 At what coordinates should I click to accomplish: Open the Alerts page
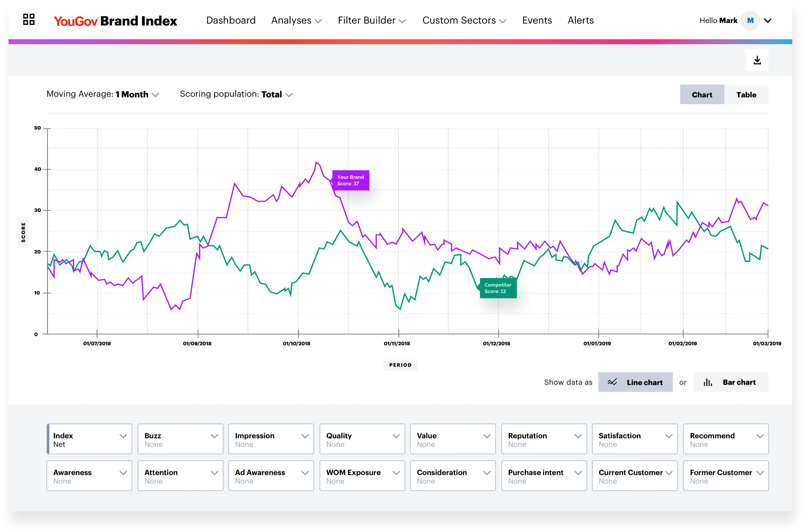[580, 20]
